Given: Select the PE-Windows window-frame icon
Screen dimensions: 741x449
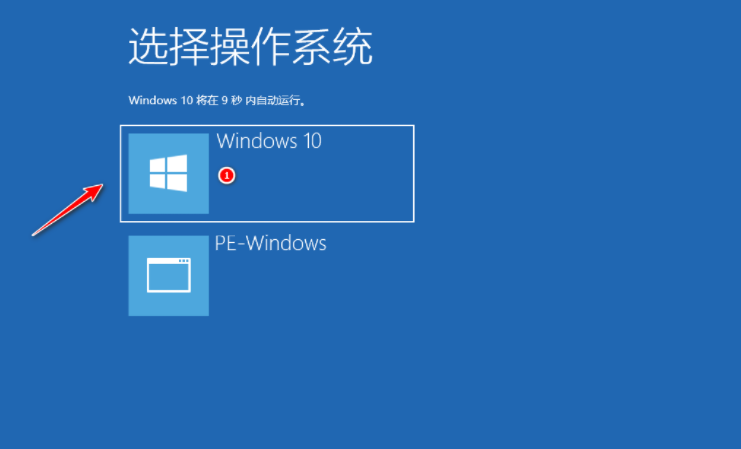Looking at the screenshot, I should [x=169, y=275].
